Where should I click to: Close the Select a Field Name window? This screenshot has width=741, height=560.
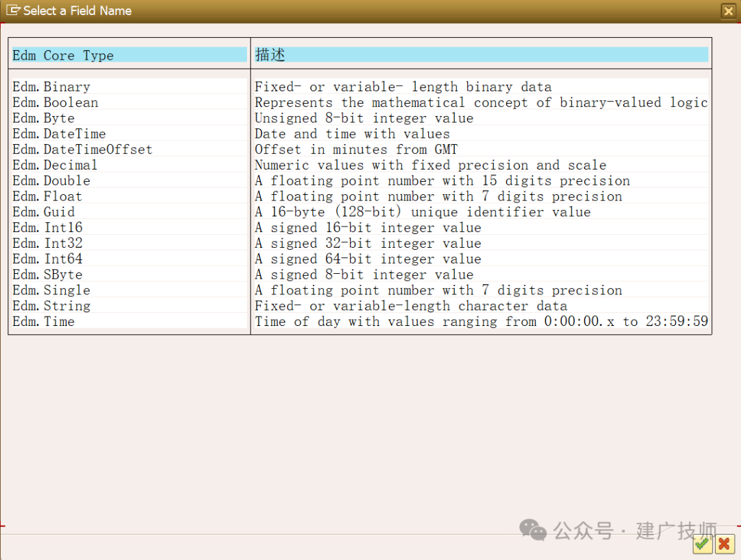point(728,10)
